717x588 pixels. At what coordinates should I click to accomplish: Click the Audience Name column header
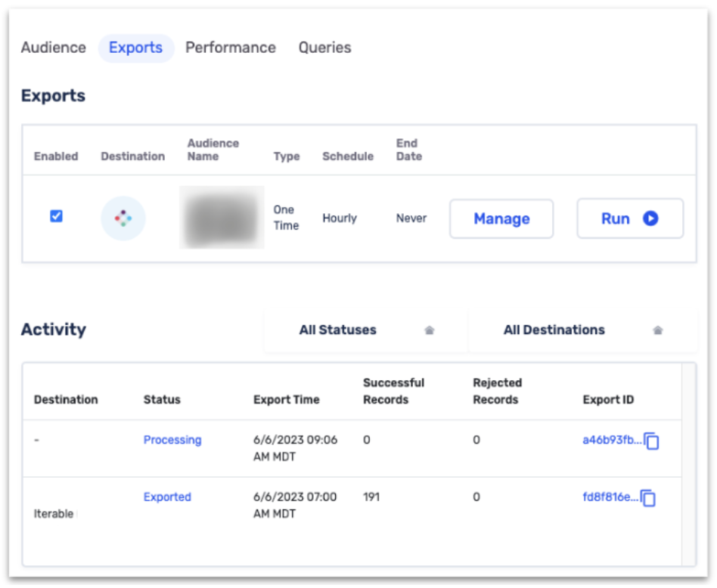pos(213,150)
